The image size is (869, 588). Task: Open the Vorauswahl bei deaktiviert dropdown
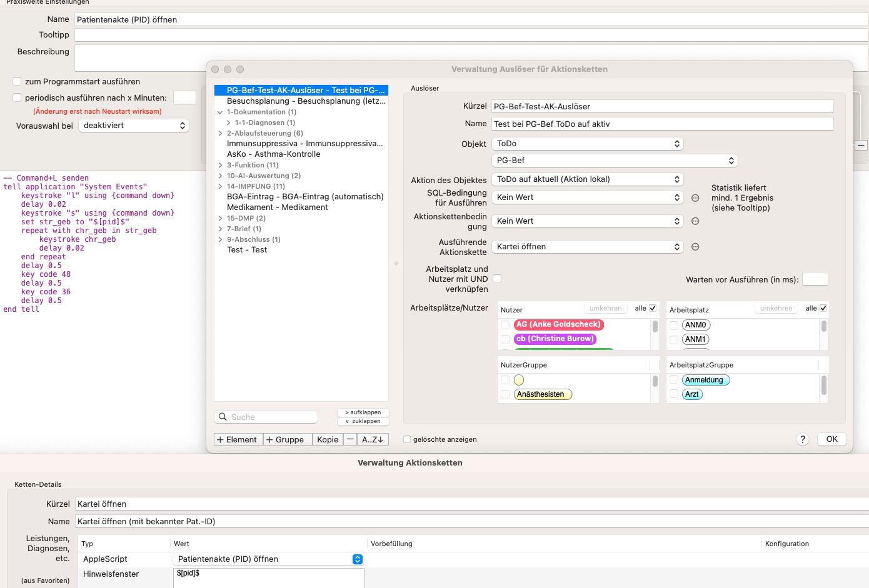[134, 126]
